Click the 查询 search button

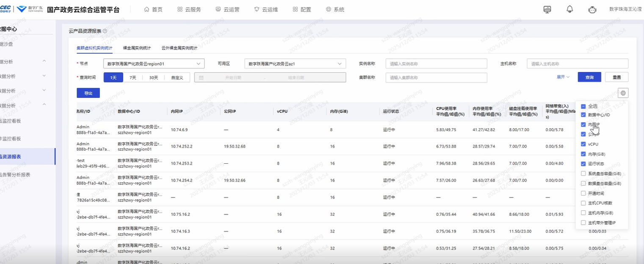[589, 77]
